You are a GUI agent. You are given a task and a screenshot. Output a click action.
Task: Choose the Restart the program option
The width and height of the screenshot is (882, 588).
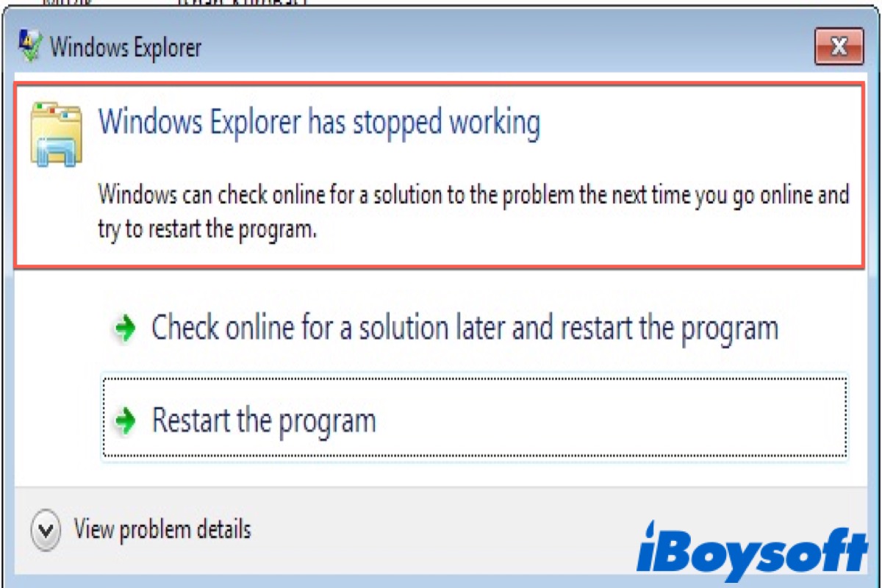coord(474,417)
